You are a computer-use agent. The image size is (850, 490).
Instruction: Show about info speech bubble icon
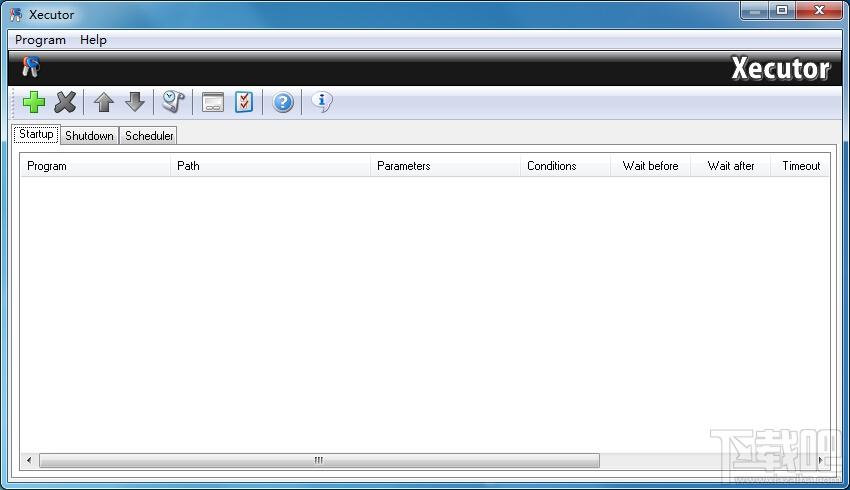tap(321, 102)
